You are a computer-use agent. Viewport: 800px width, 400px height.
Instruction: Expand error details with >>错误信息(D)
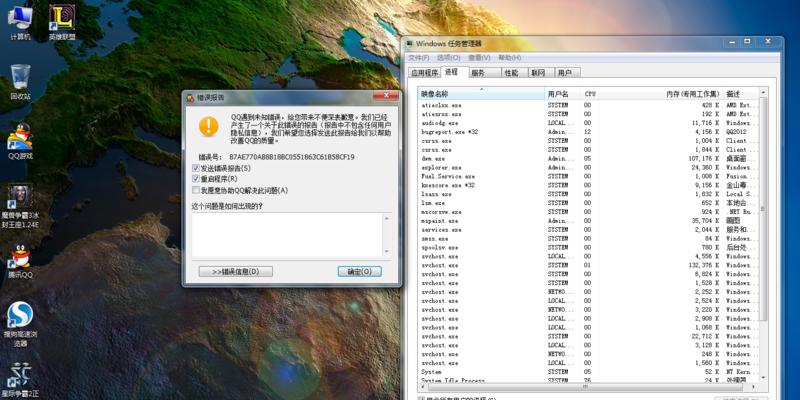tap(236, 271)
